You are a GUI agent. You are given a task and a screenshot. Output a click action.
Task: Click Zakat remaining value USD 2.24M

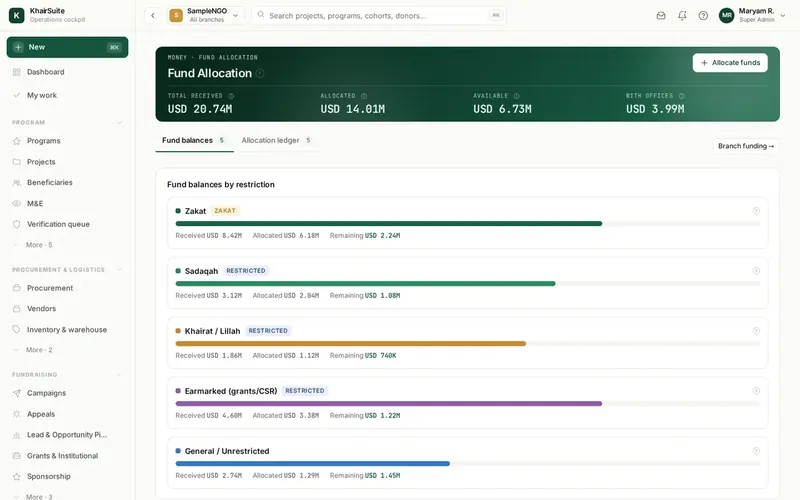383,236
